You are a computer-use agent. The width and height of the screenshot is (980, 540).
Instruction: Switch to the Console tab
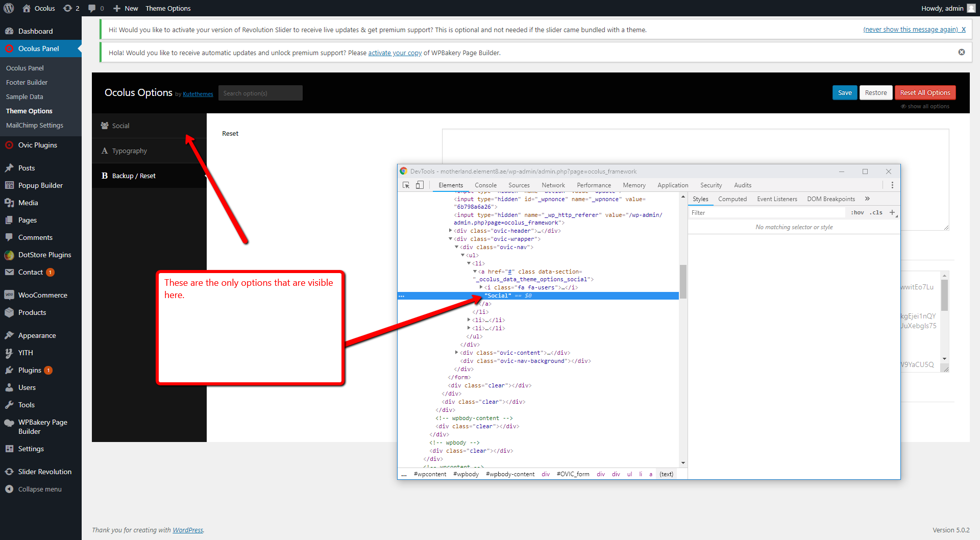[485, 185]
